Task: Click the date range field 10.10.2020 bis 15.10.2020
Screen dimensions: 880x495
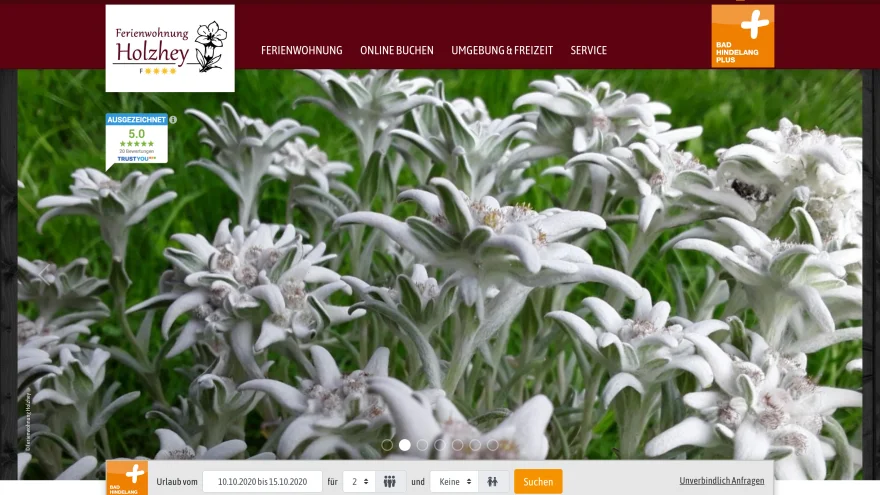Action: (262, 482)
